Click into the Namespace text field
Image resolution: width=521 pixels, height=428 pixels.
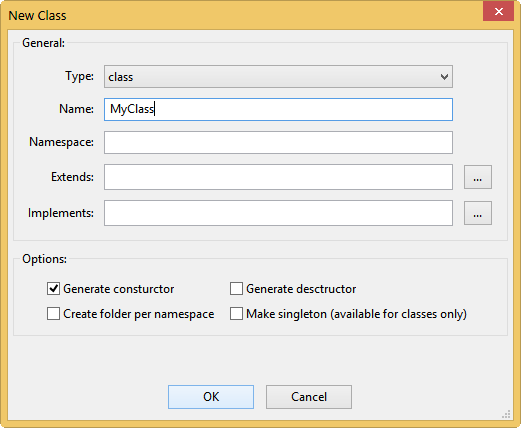[278, 142]
